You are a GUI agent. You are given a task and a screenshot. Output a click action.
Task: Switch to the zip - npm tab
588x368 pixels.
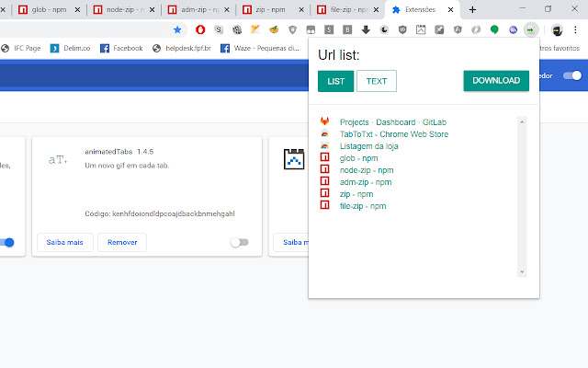273,10
